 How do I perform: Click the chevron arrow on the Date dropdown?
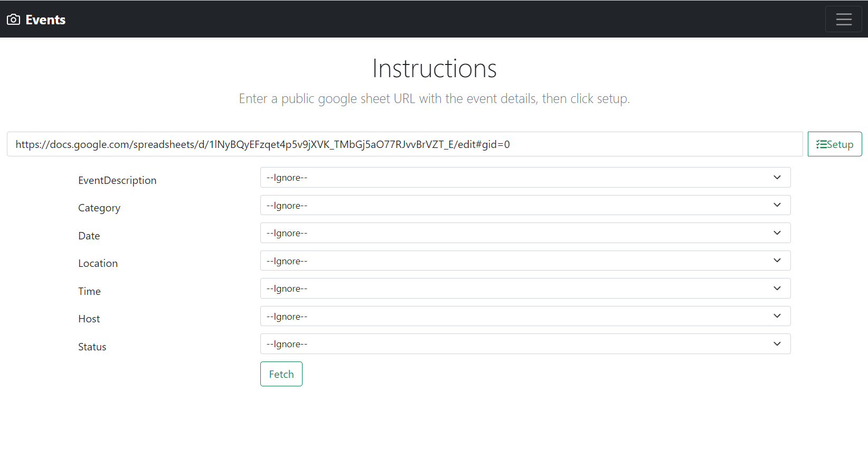pyautogui.click(x=777, y=233)
